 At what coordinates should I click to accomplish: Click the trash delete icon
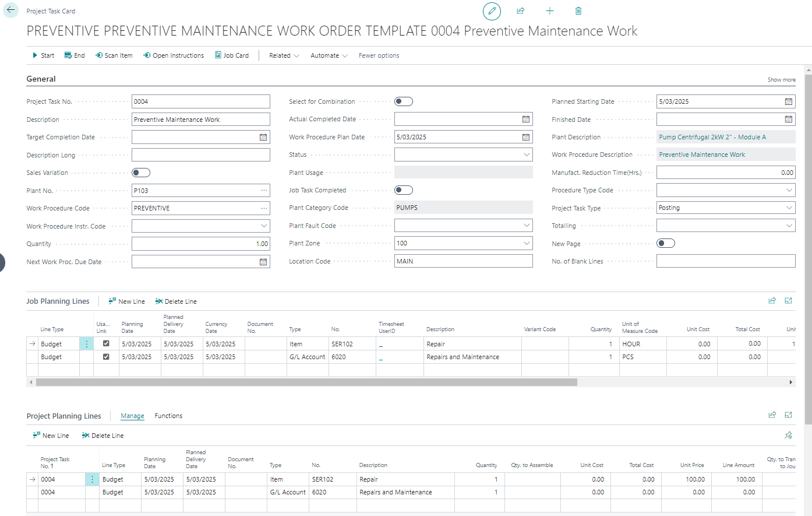coord(578,11)
